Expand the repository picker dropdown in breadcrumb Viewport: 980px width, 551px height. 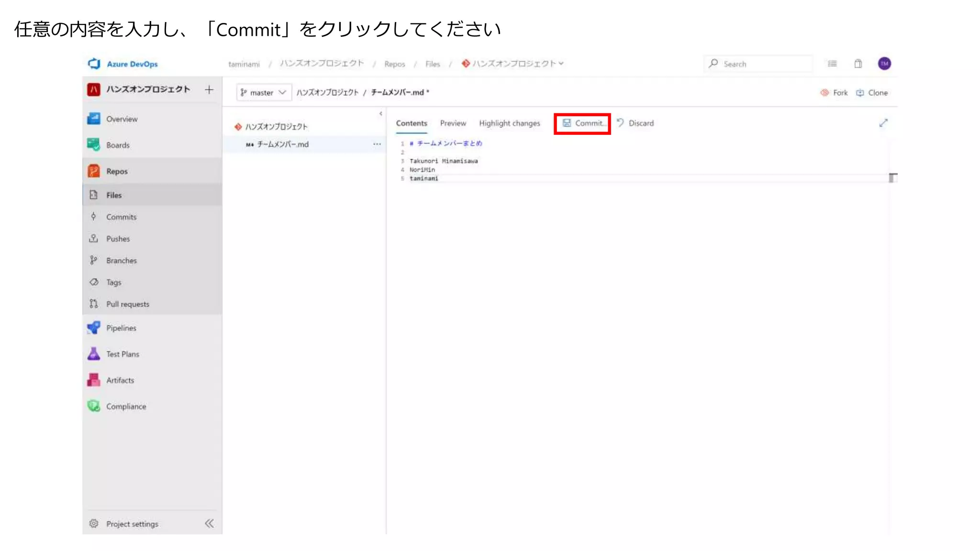coord(561,63)
